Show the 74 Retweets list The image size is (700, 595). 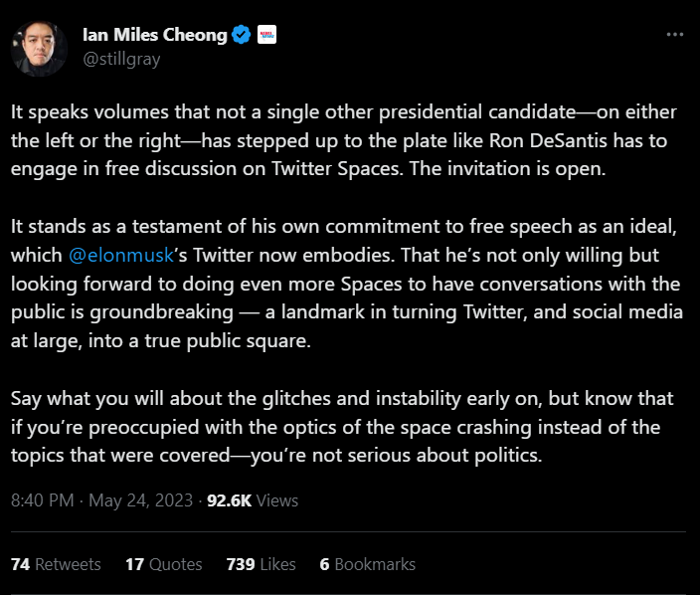pyautogui.click(x=56, y=564)
